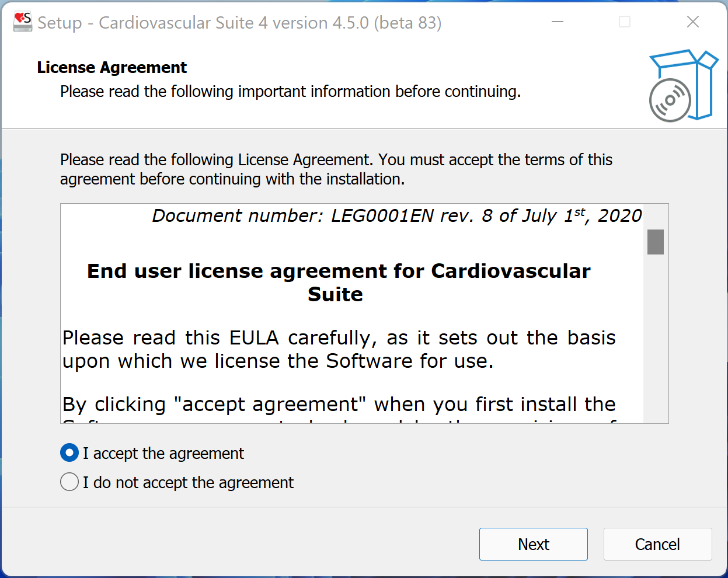Choose "I do not accept the agreement"
The width and height of the screenshot is (728, 578).
(x=69, y=482)
